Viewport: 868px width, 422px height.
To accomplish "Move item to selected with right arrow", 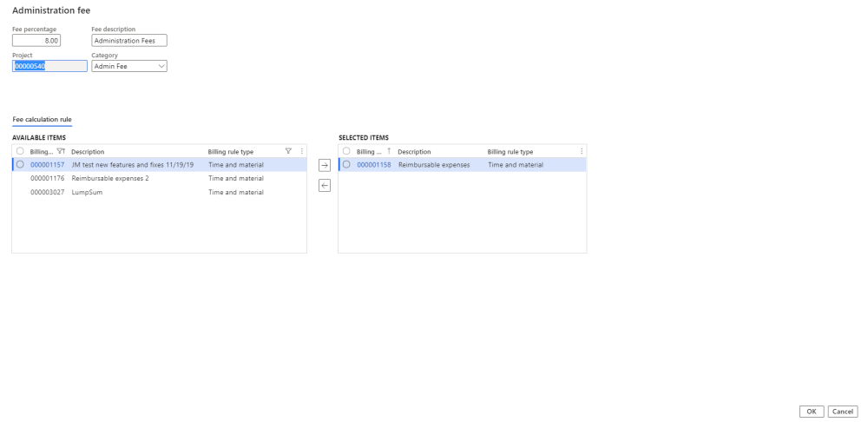I will (x=325, y=165).
